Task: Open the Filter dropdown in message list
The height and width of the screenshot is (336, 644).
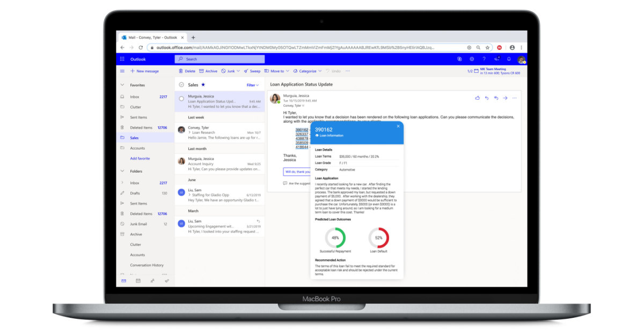Action: pos(252,85)
